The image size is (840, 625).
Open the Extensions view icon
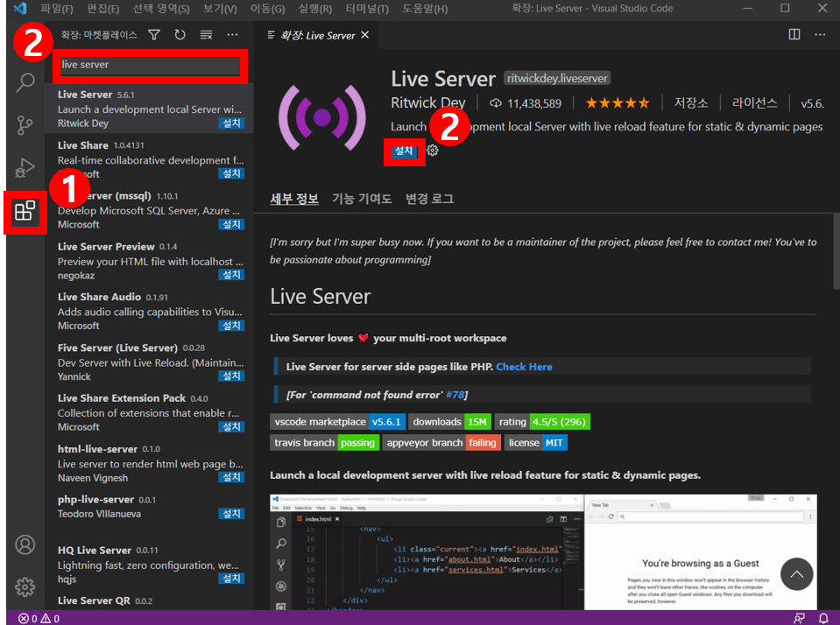point(25,211)
